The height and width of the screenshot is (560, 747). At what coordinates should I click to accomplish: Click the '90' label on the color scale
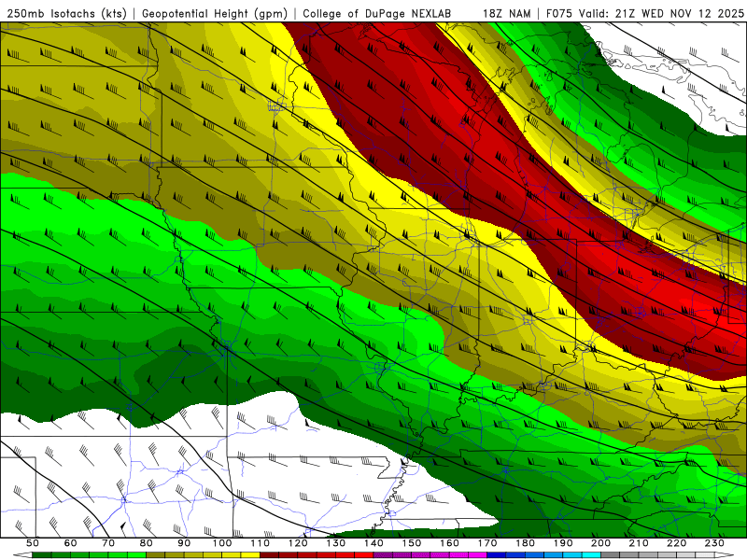(x=184, y=543)
